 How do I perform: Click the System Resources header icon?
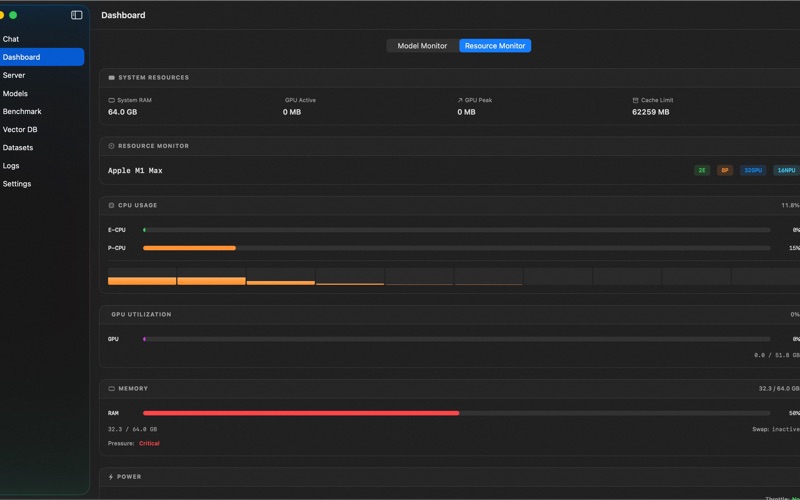(112, 78)
